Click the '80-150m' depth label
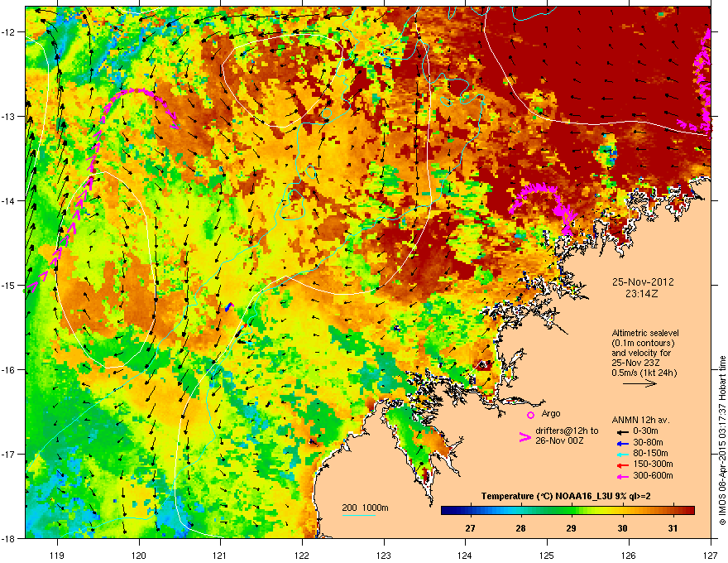 point(650,454)
